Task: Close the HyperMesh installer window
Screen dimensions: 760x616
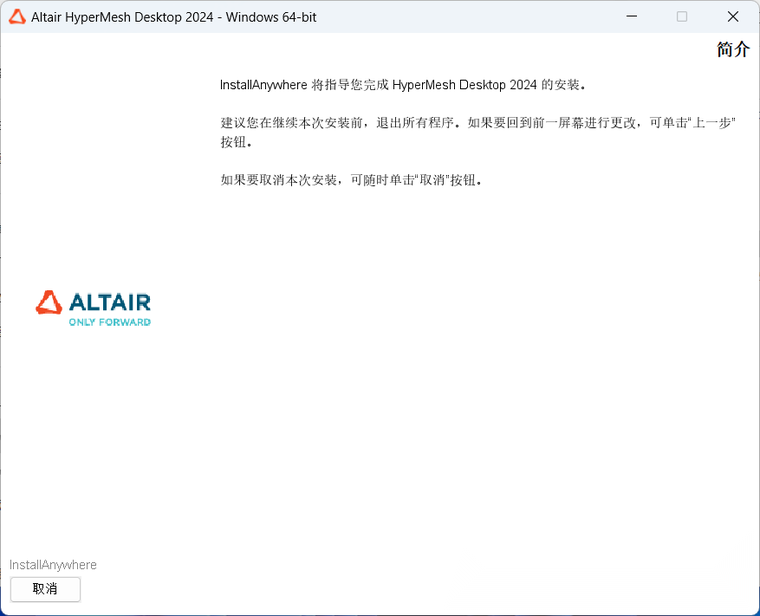Action: click(733, 17)
